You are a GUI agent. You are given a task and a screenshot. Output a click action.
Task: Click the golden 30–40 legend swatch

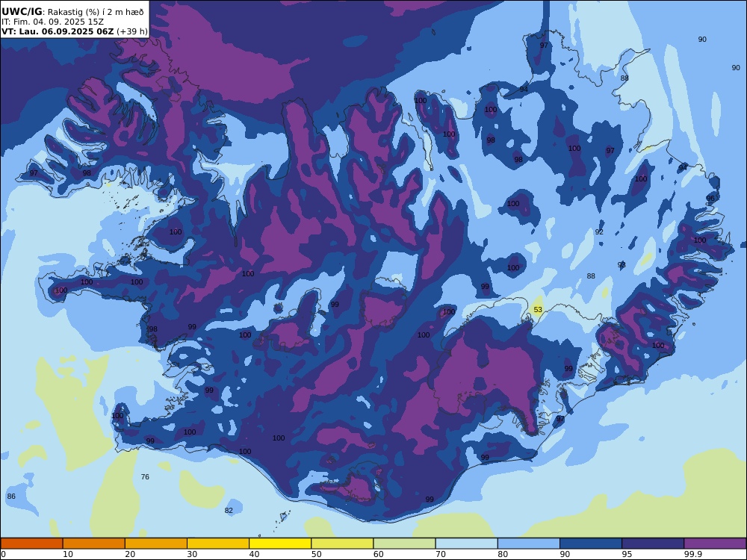(218, 544)
